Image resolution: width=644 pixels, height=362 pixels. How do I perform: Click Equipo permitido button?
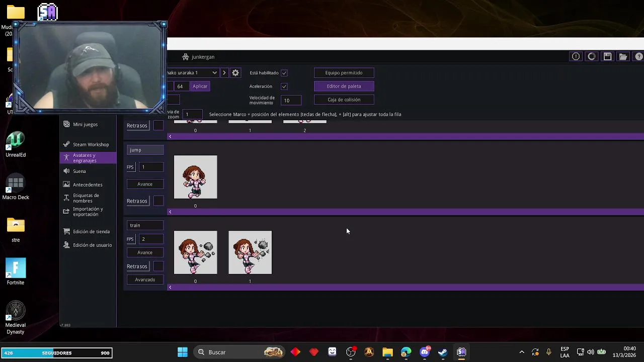point(344,73)
